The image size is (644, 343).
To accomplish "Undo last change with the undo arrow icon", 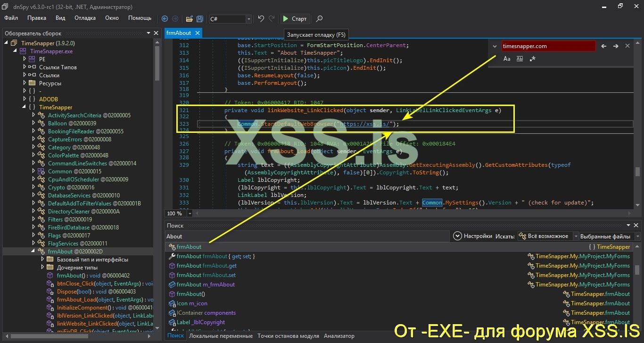I will pos(261,19).
